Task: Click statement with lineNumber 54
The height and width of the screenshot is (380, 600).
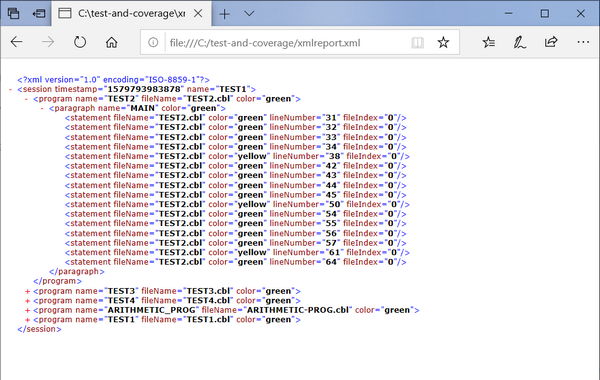Action: pyautogui.click(x=235, y=214)
